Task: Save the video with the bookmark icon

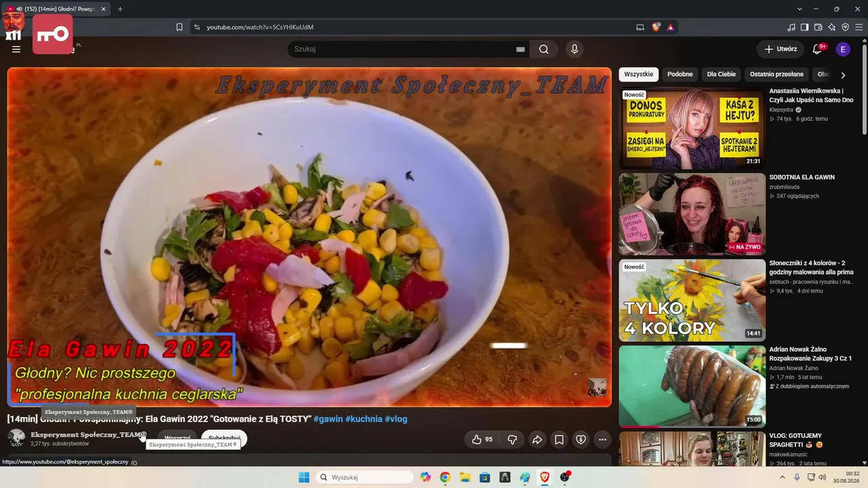Action: pyautogui.click(x=559, y=440)
